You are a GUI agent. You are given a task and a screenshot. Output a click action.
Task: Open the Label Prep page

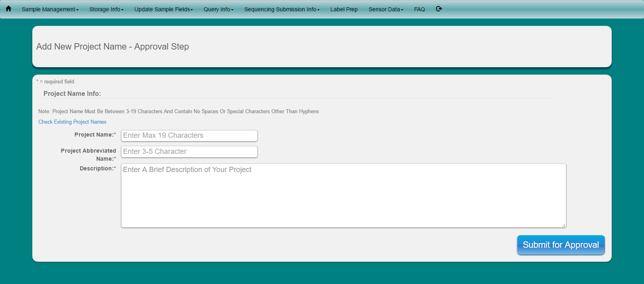[344, 9]
